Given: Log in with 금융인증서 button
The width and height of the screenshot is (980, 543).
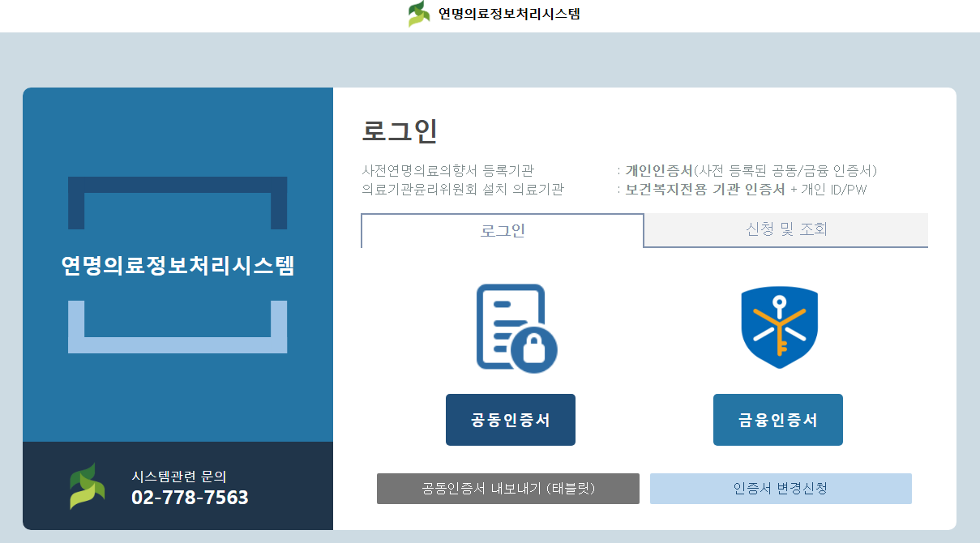Looking at the screenshot, I should [778, 420].
